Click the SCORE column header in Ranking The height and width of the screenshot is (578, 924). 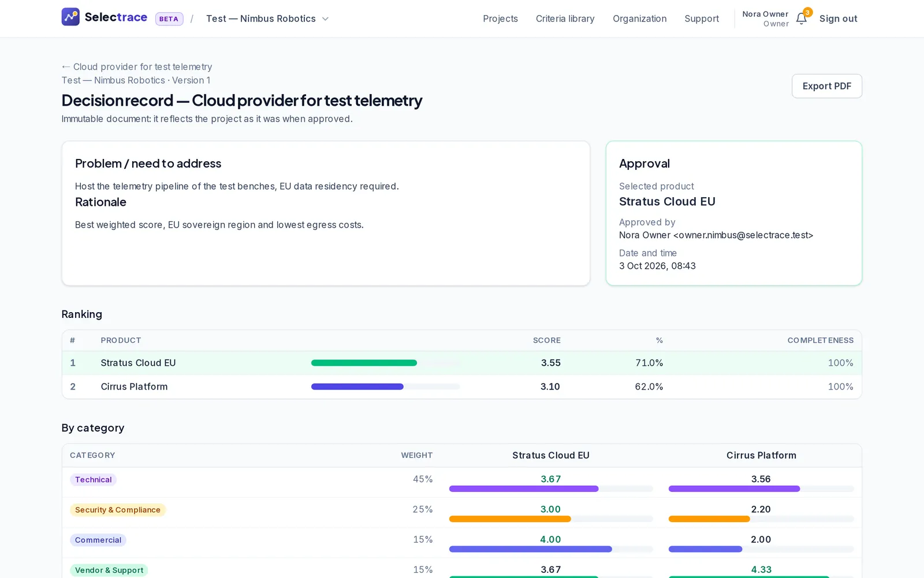[x=547, y=340]
